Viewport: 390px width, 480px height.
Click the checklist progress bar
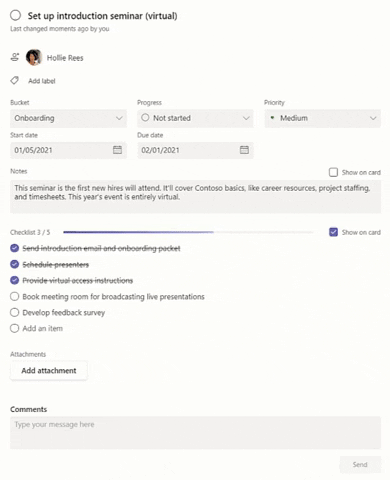(188, 232)
